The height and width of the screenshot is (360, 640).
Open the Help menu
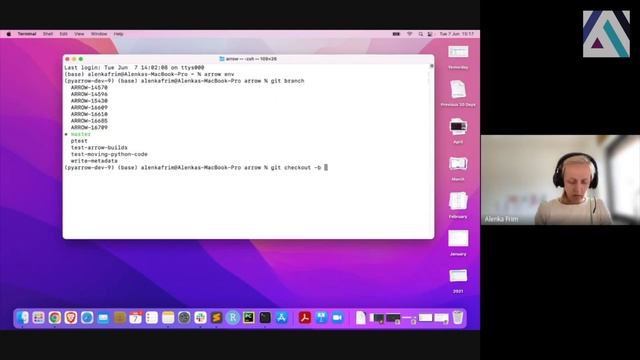click(x=118, y=34)
